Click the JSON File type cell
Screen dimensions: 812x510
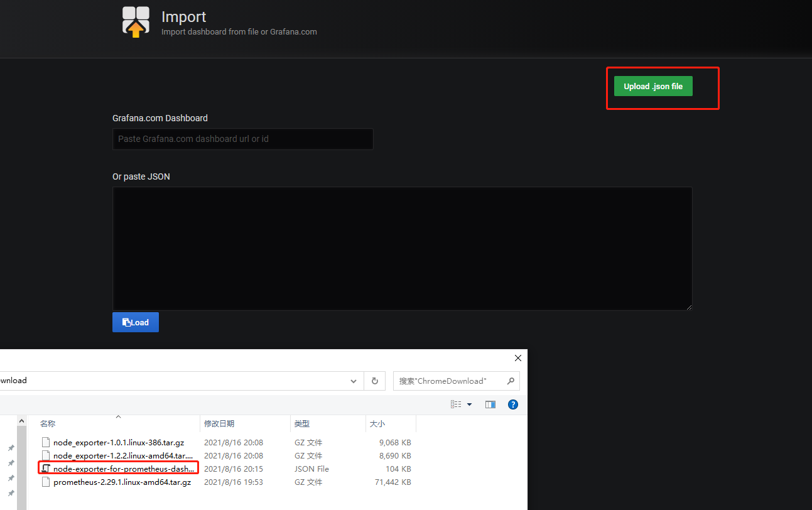point(311,469)
